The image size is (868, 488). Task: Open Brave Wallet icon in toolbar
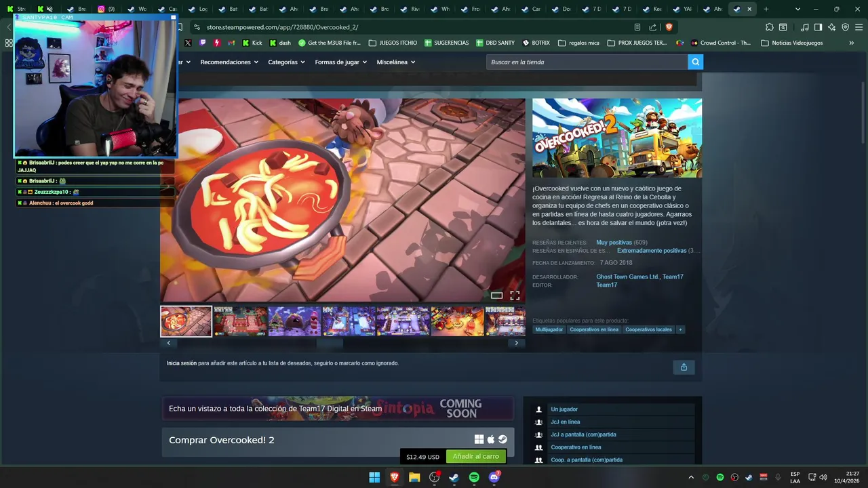tap(783, 27)
